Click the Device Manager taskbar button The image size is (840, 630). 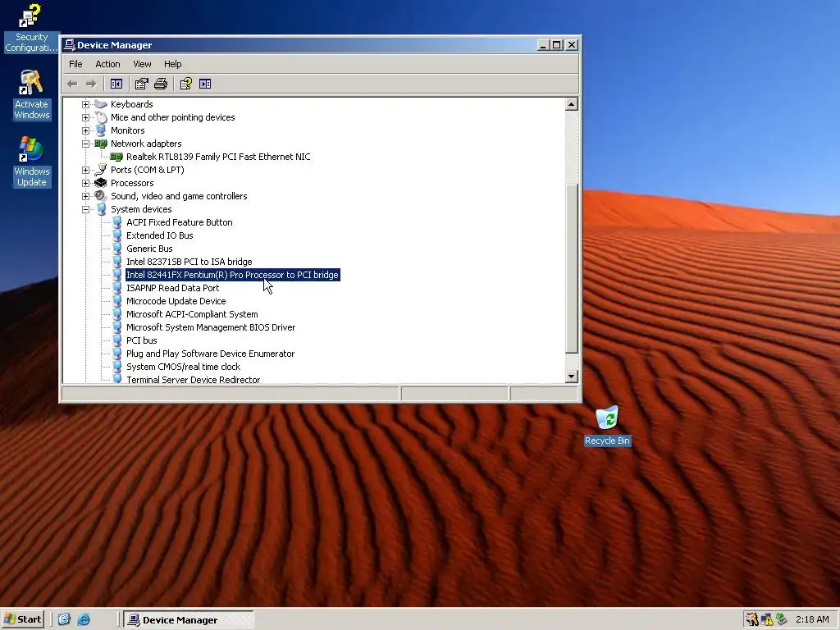[189, 620]
